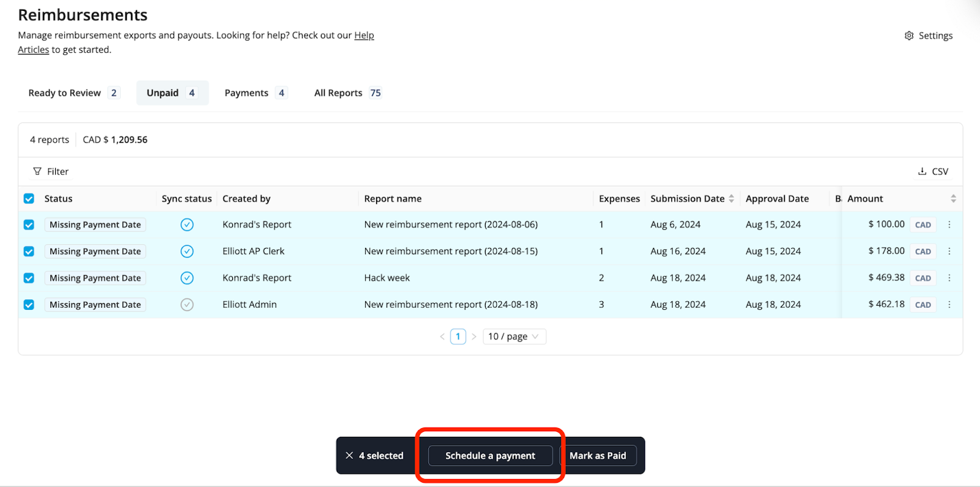Open the Help Articles link
The image size is (980, 487).
coord(364,36)
